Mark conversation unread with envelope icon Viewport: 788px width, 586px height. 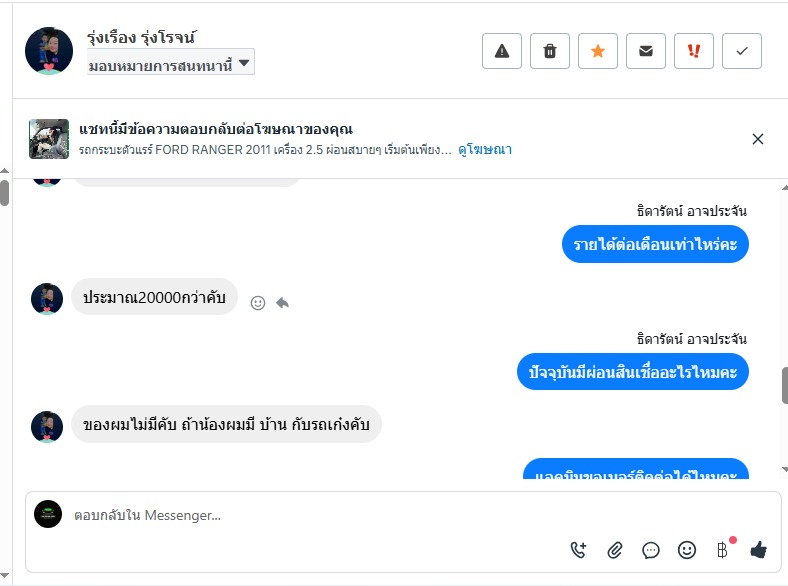click(646, 51)
